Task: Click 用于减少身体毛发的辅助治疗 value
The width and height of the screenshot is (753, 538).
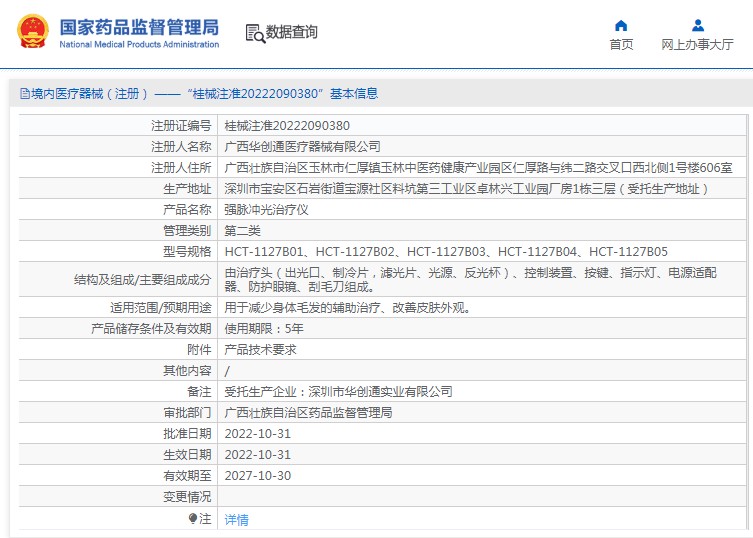Action: coord(348,307)
